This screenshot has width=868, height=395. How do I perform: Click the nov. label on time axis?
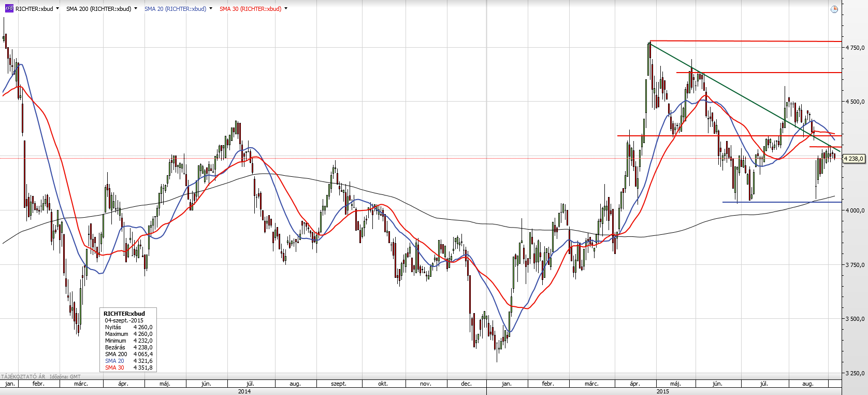[425, 384]
